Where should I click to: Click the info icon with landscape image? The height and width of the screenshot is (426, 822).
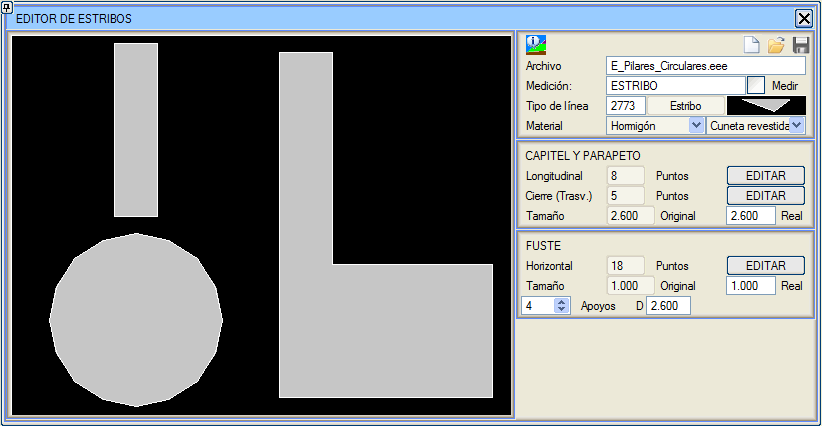click(x=536, y=45)
